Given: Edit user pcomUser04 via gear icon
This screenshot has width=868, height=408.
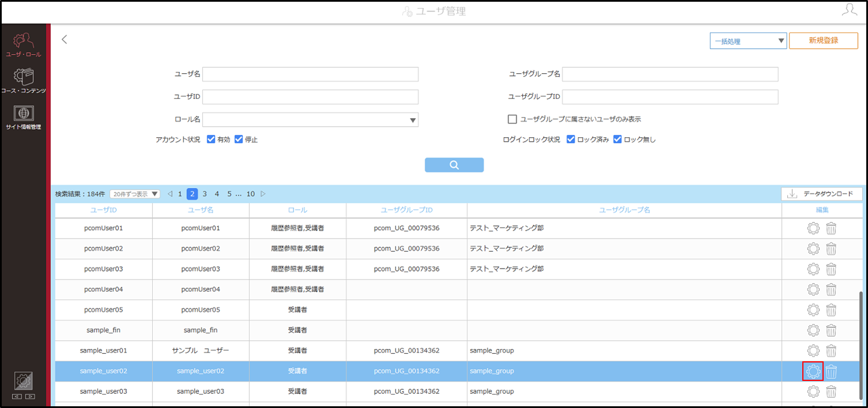Looking at the screenshot, I should coord(813,289).
